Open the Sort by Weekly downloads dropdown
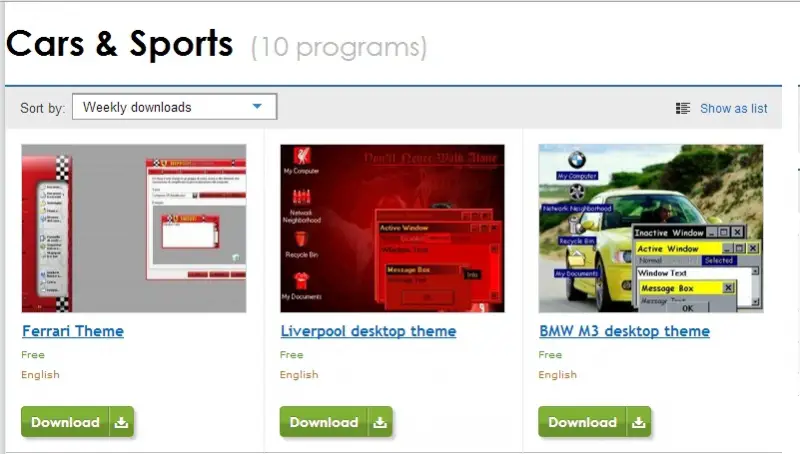 click(x=174, y=107)
